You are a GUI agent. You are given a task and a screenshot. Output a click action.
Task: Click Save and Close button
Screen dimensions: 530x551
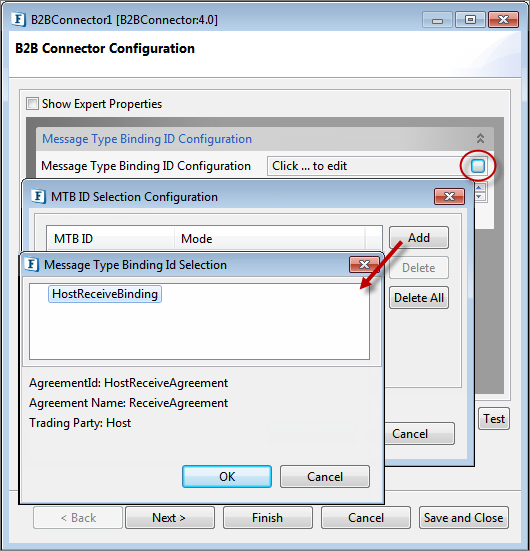tap(464, 518)
